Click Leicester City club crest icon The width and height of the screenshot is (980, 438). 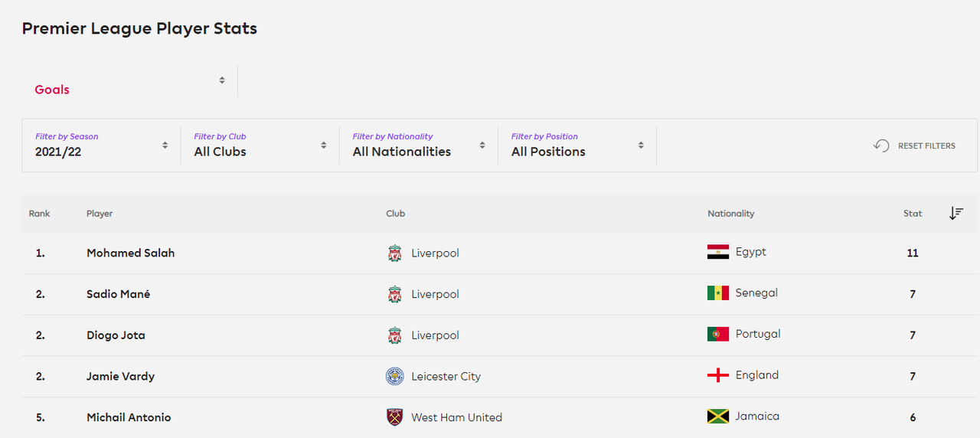tap(394, 376)
